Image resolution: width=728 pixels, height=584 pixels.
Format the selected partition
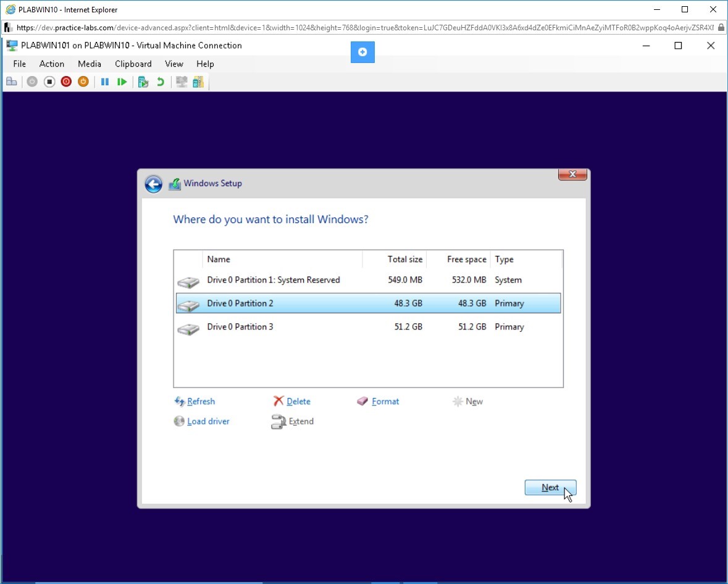pos(378,402)
